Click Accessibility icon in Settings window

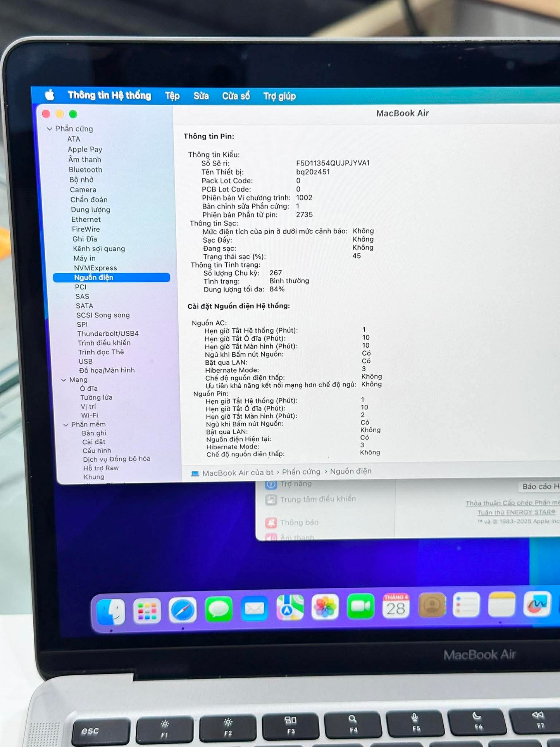click(271, 484)
